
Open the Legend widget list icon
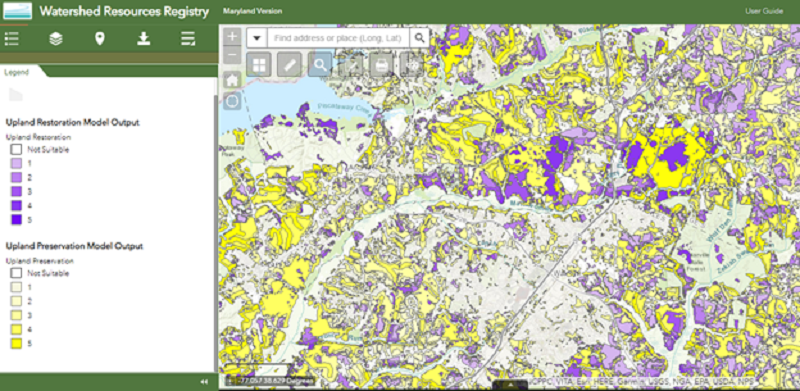(x=12, y=38)
